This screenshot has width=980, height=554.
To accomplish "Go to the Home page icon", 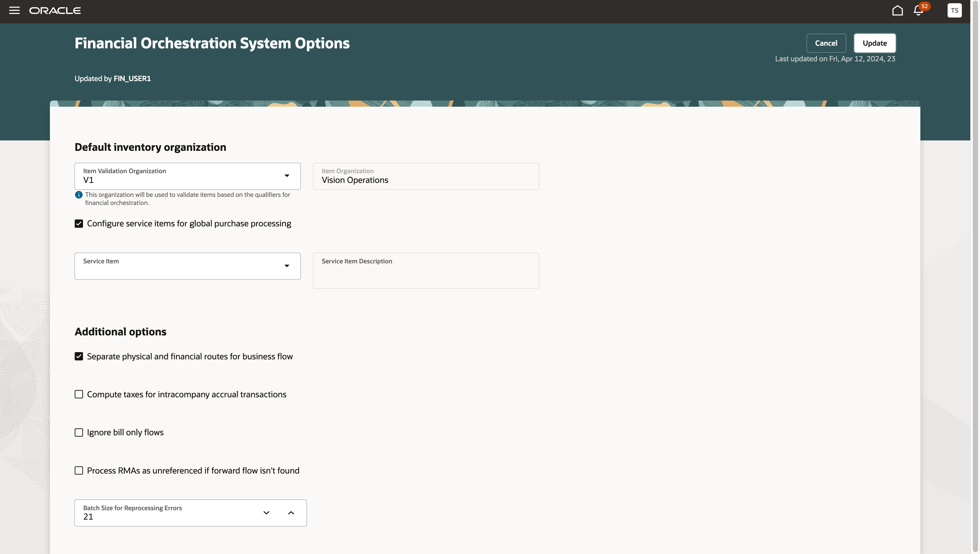I will tap(897, 10).
